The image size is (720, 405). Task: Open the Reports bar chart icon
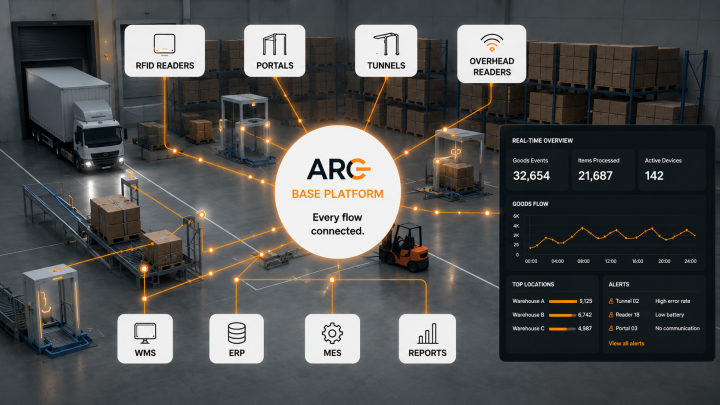coord(427,333)
